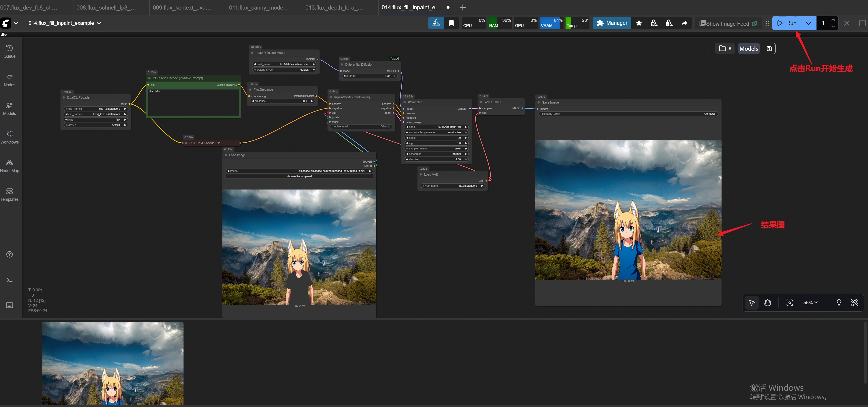
Task: Open the folder dropdown next to Models
Action: (x=725, y=48)
